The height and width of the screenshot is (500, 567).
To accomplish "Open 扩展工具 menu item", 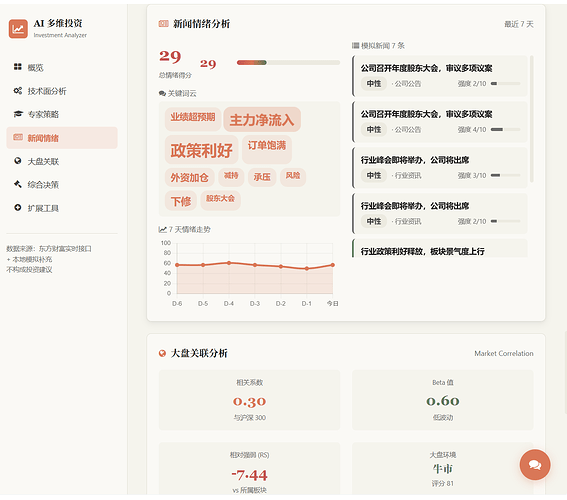I will [62, 208].
